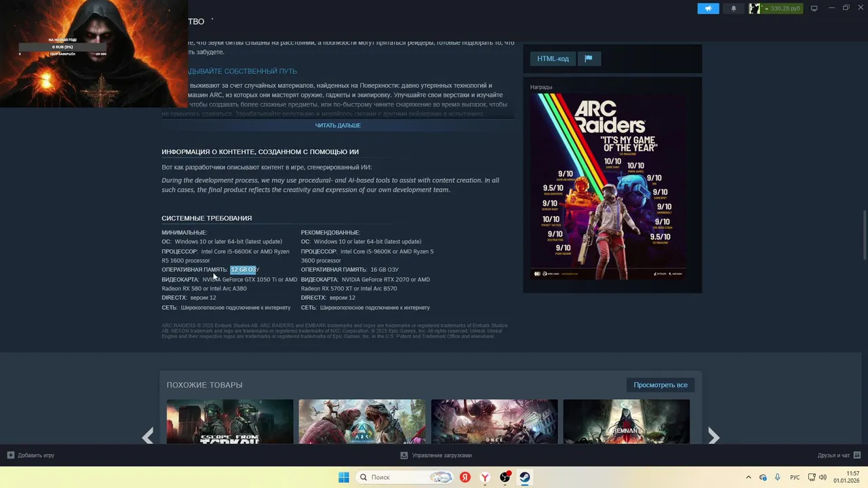Open Yandex app in taskbar

[465, 477]
